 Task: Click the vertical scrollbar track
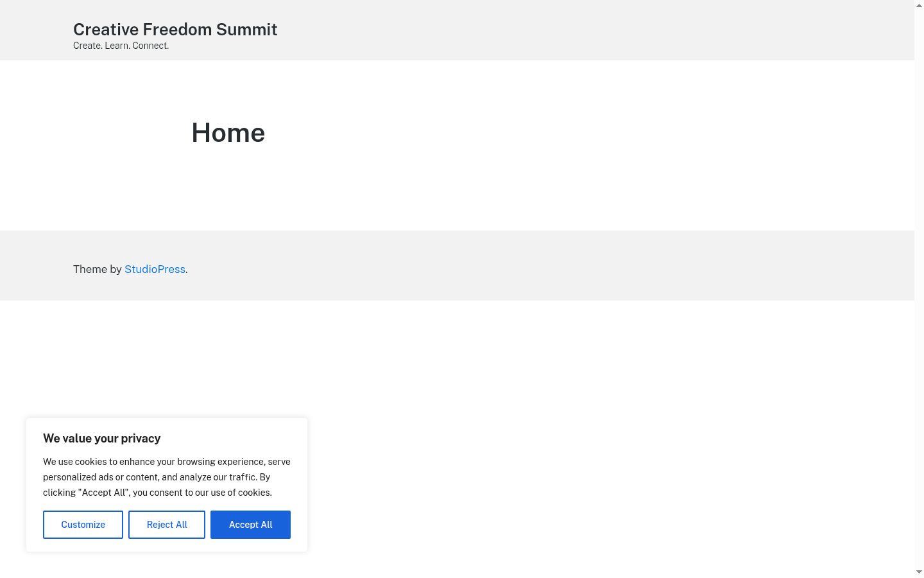(919, 289)
